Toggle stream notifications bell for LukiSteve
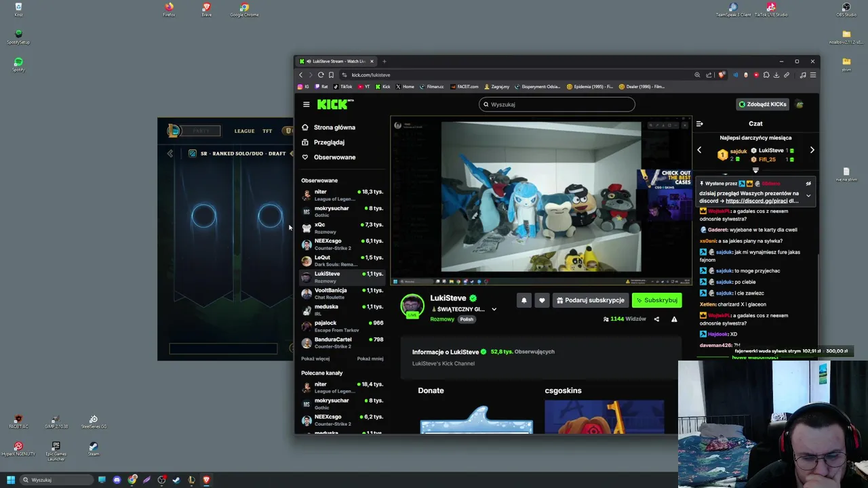868x488 pixels. (524, 300)
